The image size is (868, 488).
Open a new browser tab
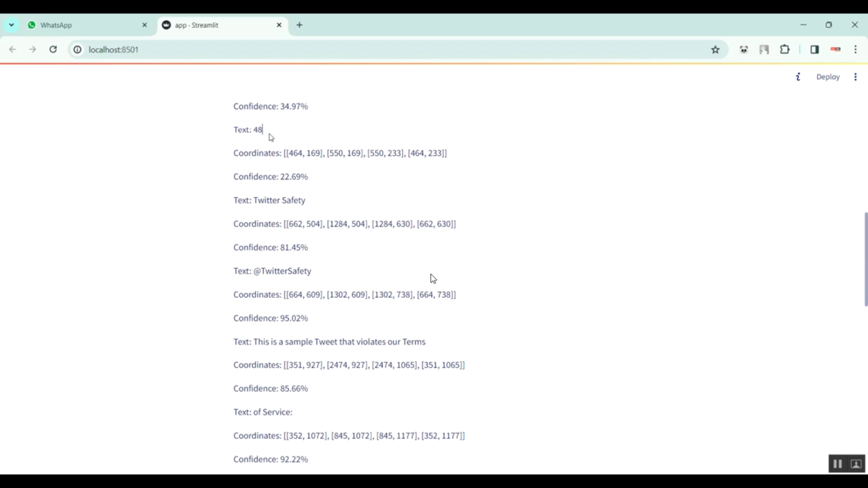(x=299, y=25)
